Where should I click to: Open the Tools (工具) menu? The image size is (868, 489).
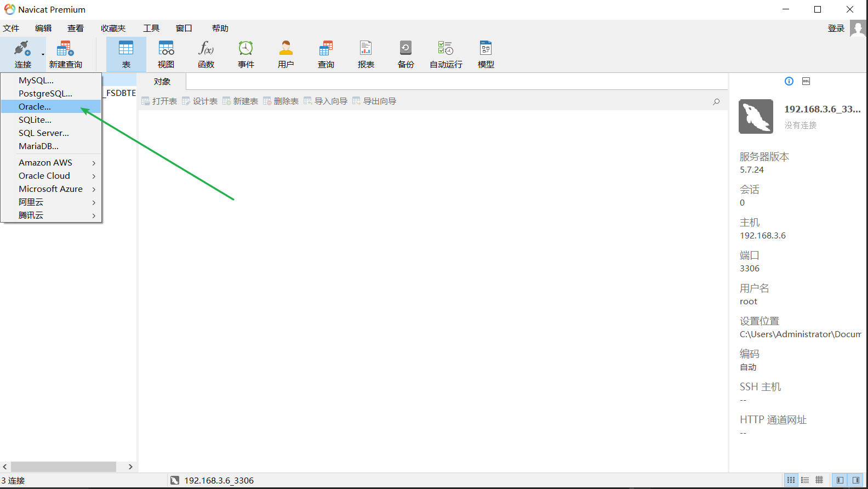(x=151, y=29)
